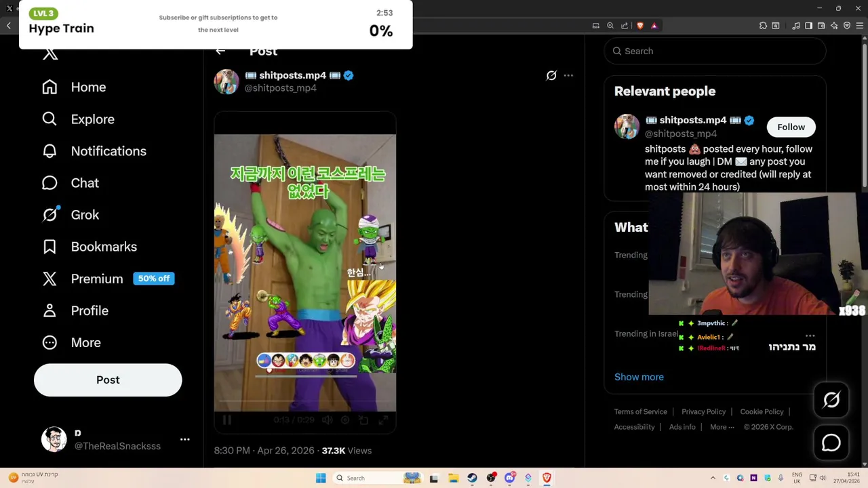
Task: Open Terms of Service link
Action: pyautogui.click(x=641, y=412)
